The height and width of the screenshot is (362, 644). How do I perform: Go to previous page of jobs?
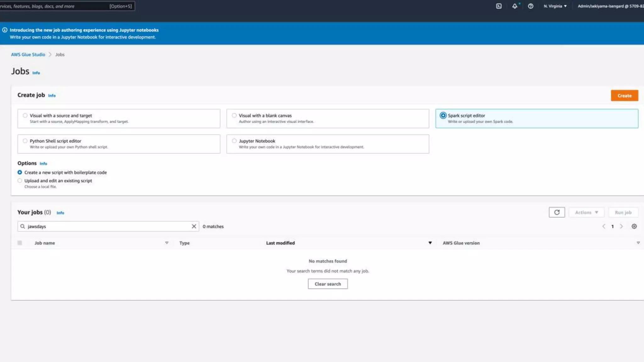tap(604, 226)
